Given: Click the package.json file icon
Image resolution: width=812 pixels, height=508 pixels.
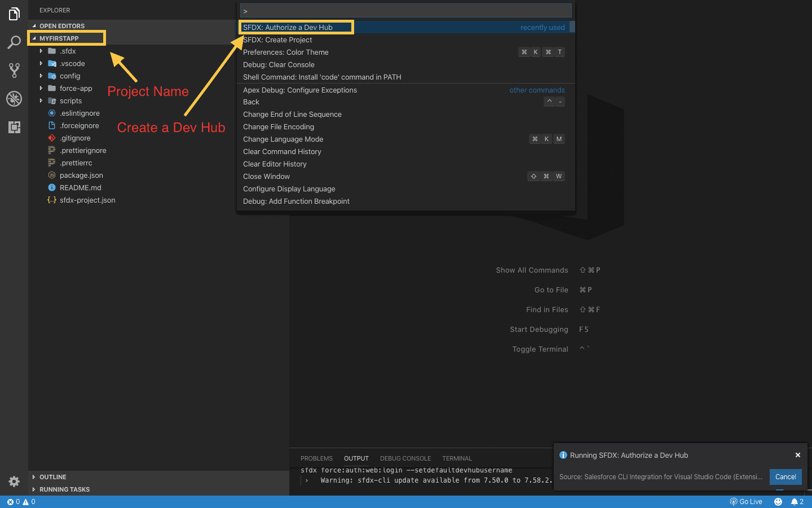Looking at the screenshot, I should tap(52, 175).
